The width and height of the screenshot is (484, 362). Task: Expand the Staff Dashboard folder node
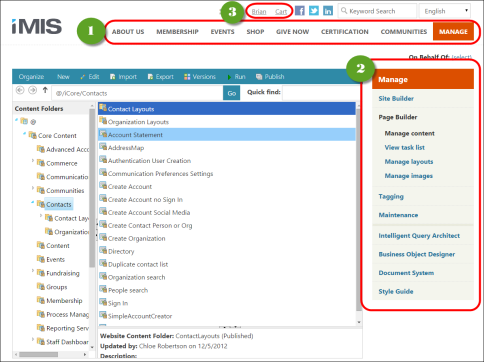[33, 339]
